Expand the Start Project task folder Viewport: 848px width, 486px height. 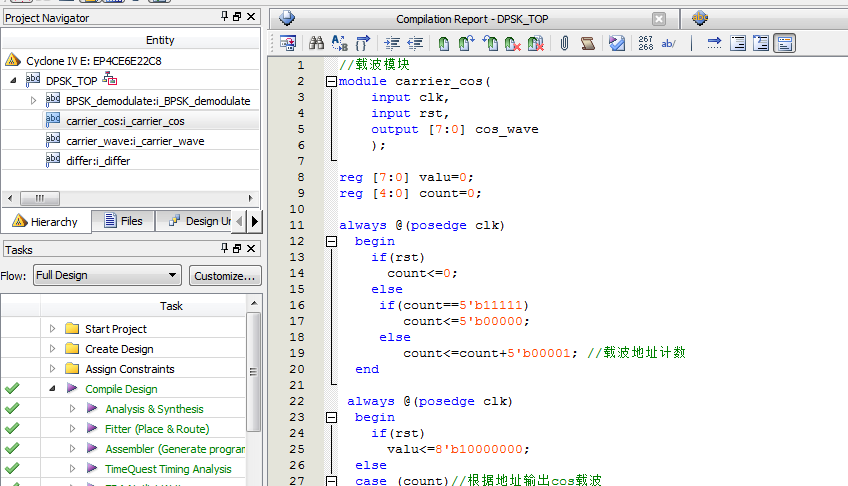[52, 329]
